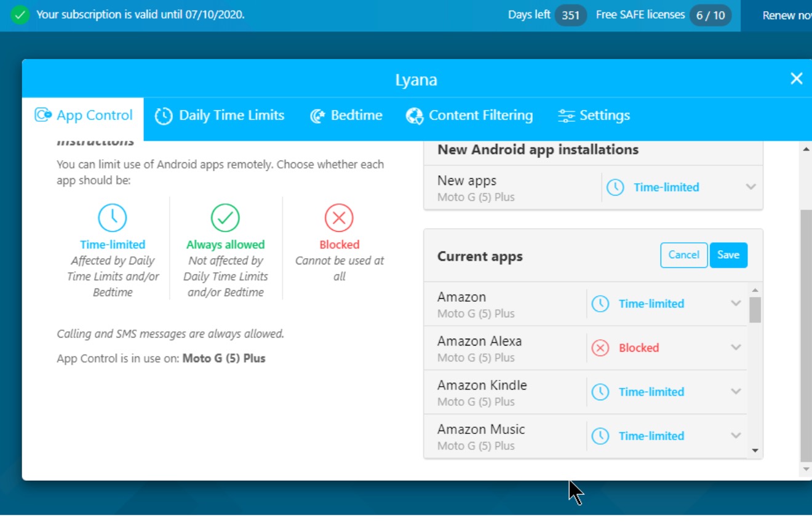The height and width of the screenshot is (525, 812).
Task: Click the Amazon Music app name
Action: [481, 430]
